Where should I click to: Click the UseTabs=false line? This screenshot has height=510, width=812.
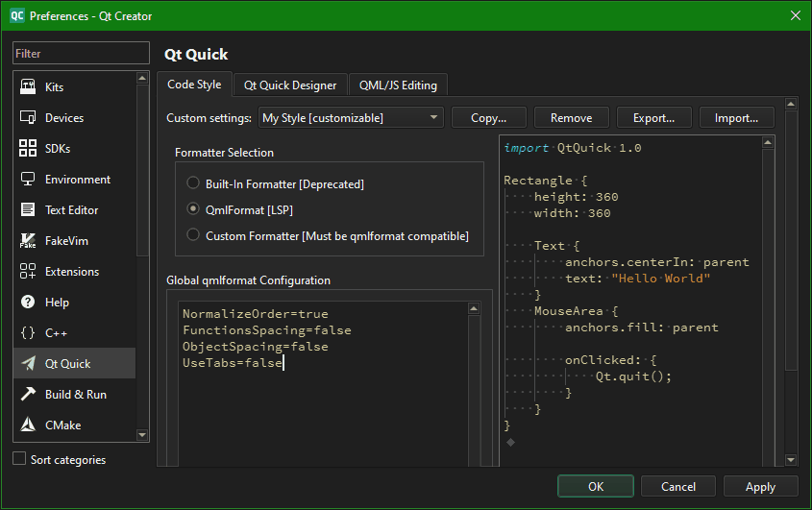point(233,362)
